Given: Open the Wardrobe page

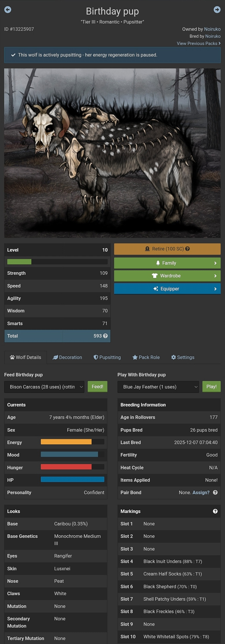Looking at the screenshot, I should (167, 276).
